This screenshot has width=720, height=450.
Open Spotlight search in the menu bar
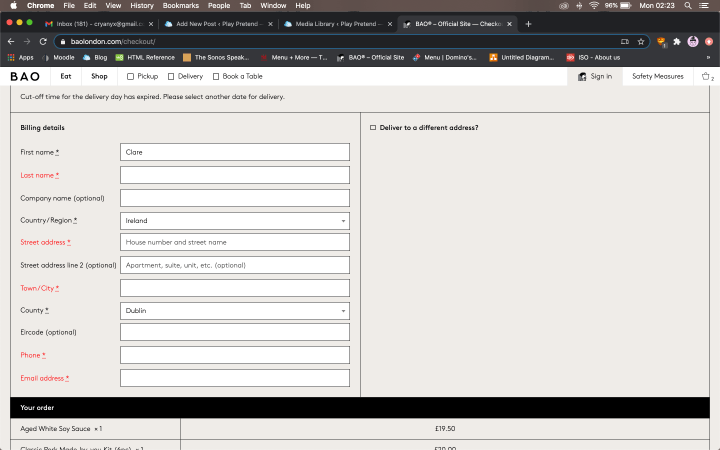click(x=688, y=6)
